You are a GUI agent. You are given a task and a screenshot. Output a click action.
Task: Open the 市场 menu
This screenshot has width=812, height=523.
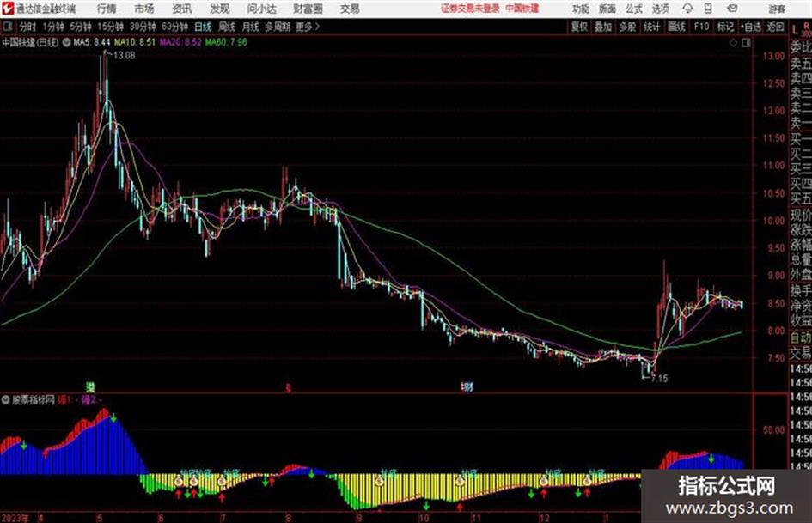click(x=144, y=9)
